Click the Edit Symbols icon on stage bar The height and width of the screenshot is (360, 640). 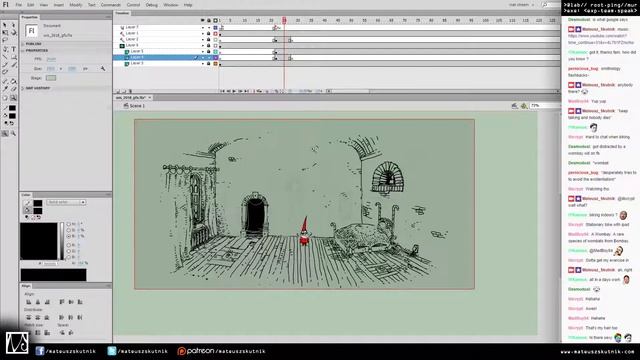click(524, 106)
